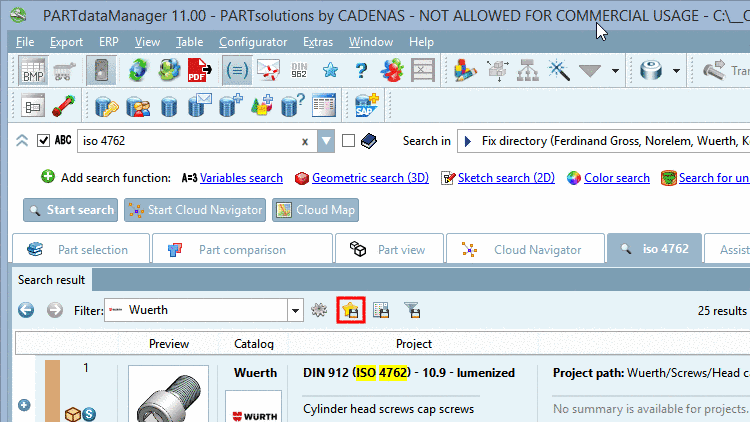Click the blue star favorites icon
Image resolution: width=750 pixels, height=422 pixels.
tap(330, 71)
